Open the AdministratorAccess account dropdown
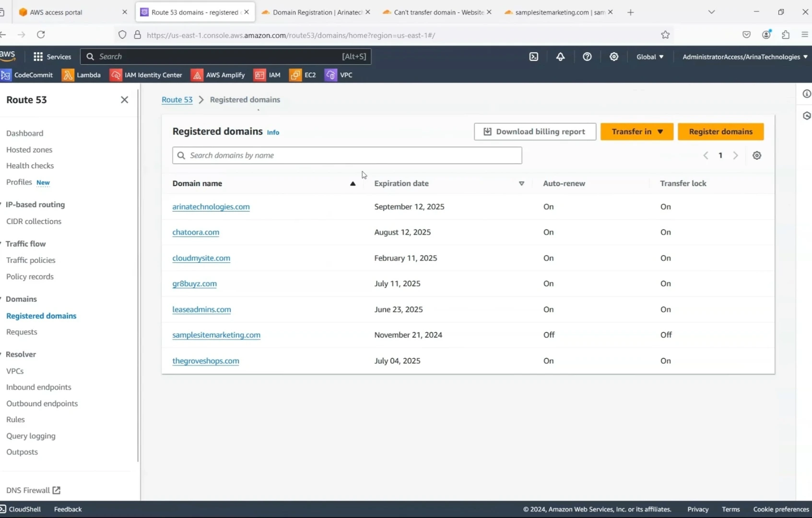Image resolution: width=812 pixels, height=518 pixels. click(744, 57)
